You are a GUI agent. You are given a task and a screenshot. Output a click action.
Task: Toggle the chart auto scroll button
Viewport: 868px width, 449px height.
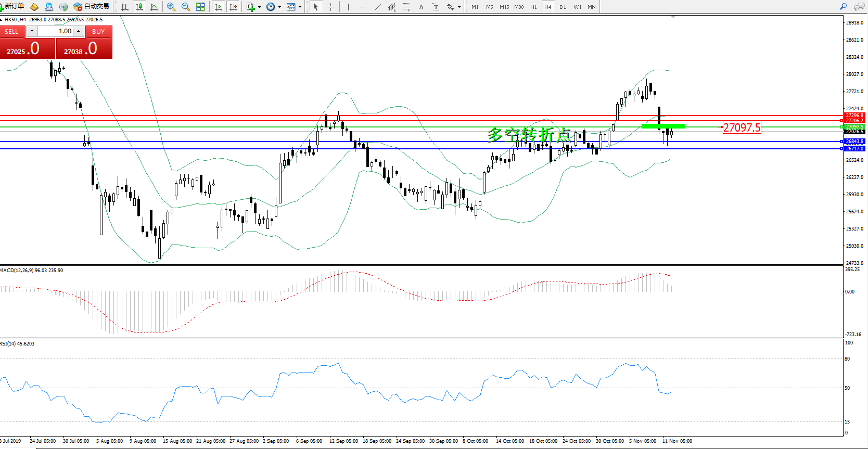[218, 7]
